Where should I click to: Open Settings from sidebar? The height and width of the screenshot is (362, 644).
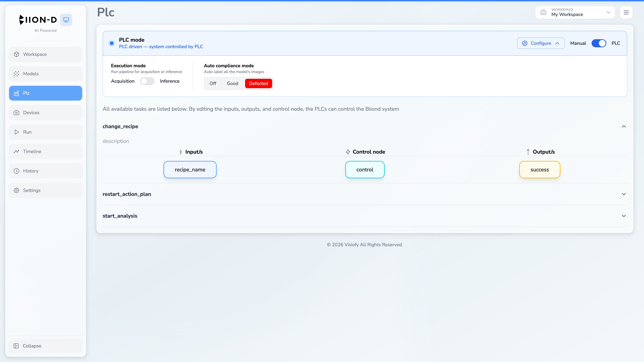[x=46, y=190]
